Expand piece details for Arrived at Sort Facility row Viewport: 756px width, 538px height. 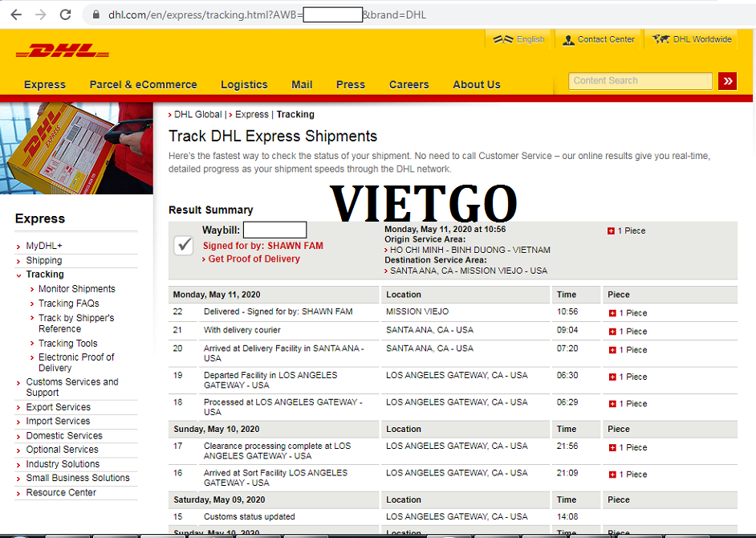[x=612, y=475]
